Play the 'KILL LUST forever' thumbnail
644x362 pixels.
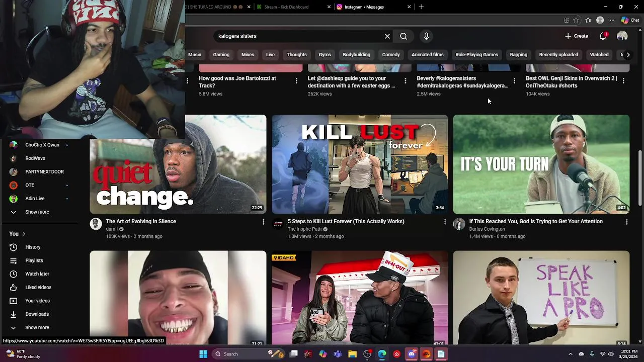point(360,164)
